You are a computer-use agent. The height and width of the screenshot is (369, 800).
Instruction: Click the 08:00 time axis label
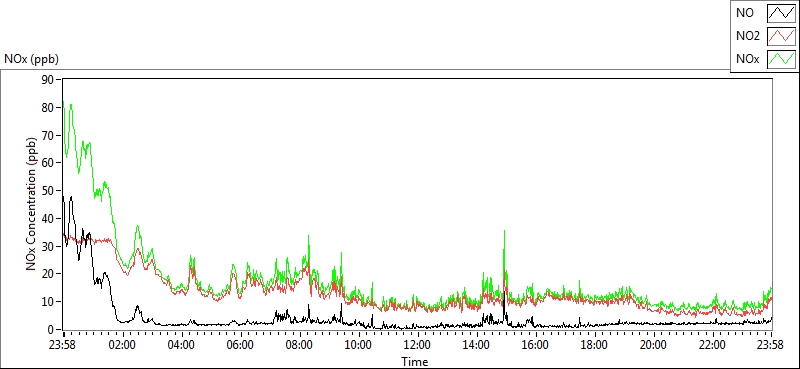click(x=300, y=345)
